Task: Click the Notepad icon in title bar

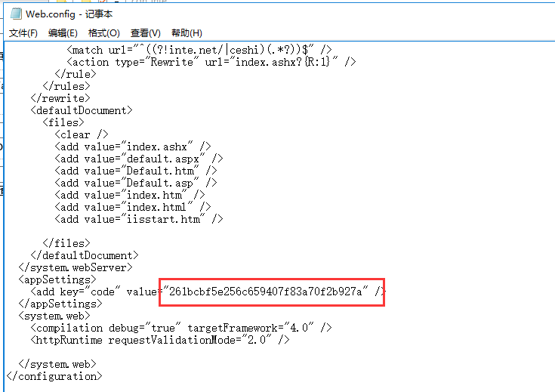Action: [x=15, y=14]
